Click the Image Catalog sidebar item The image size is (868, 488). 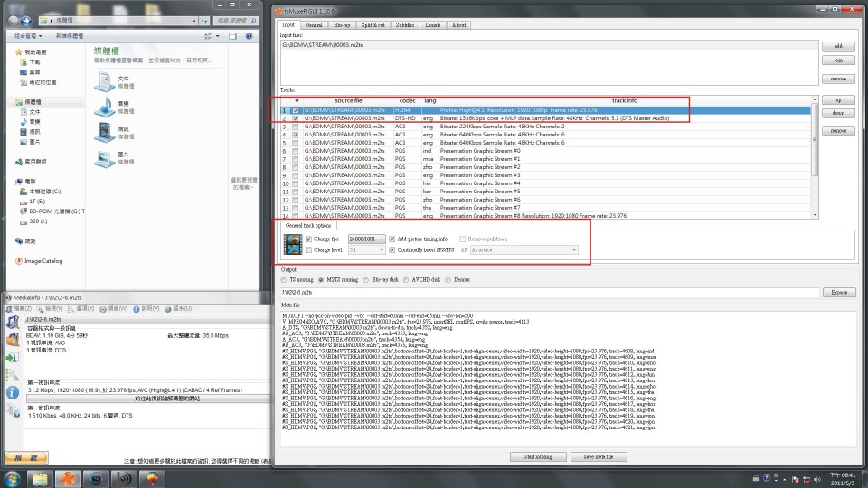point(41,261)
